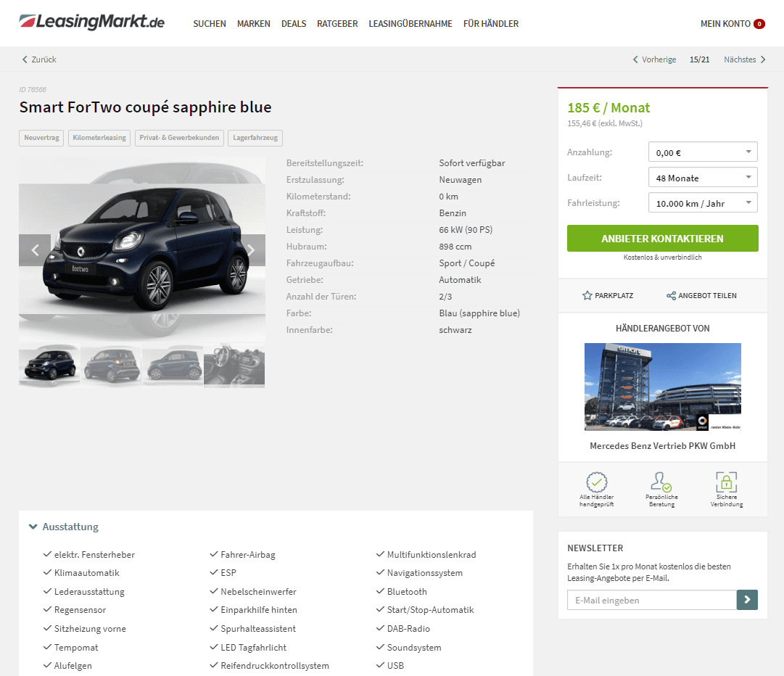
Task: Click the LeasingMarkt.de logo
Action: pos(92,22)
